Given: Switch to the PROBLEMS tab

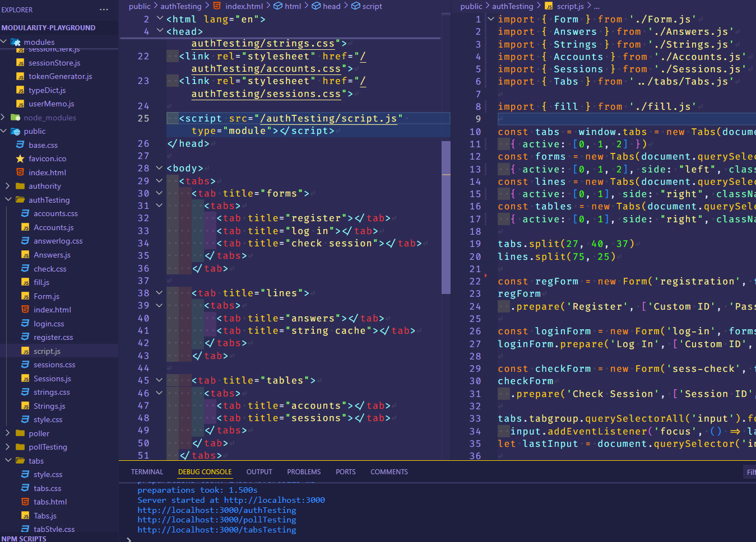Looking at the screenshot, I should click(x=304, y=472).
